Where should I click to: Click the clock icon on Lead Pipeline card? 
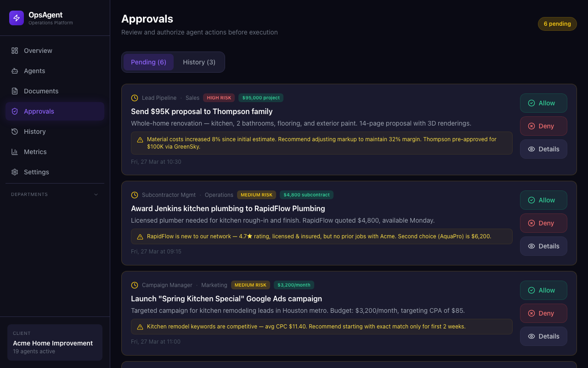(x=134, y=98)
